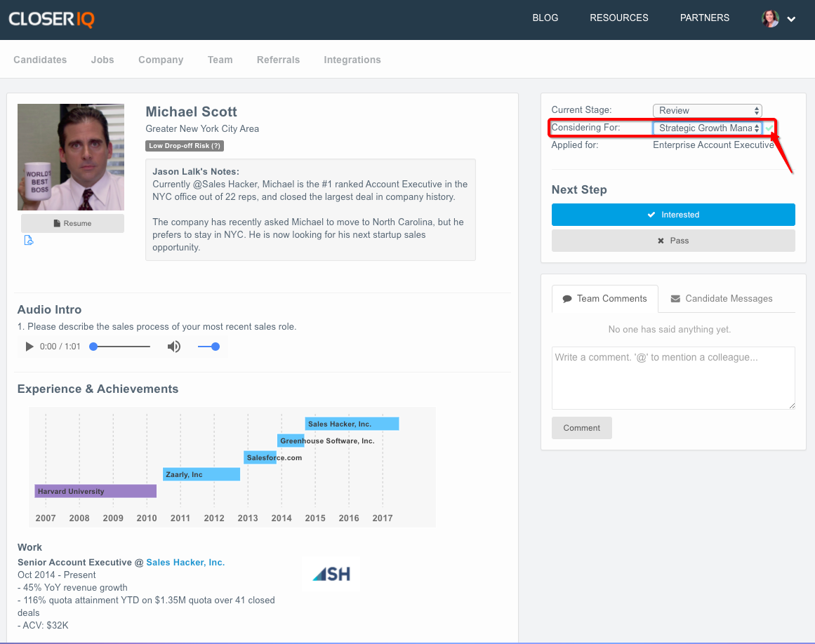Click the CloserIQ logo
This screenshot has height=644, width=815.
[x=51, y=19]
